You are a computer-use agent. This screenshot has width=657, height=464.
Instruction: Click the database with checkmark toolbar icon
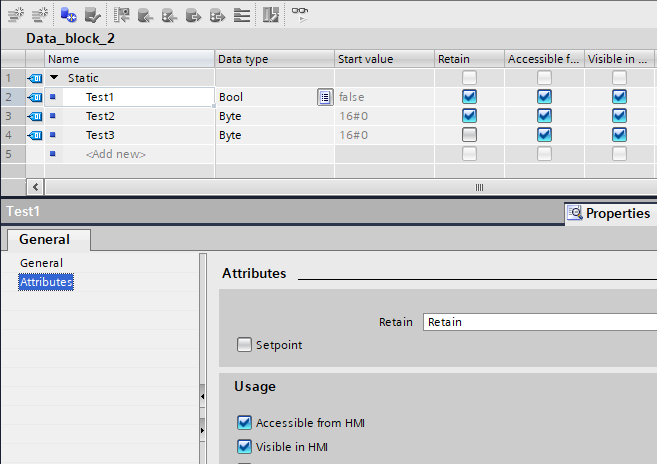point(93,14)
